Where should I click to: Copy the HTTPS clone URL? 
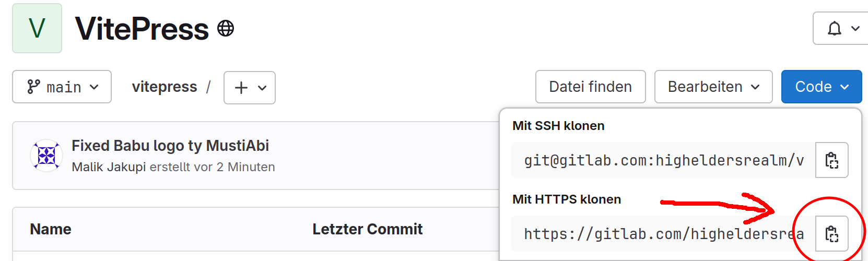831,233
